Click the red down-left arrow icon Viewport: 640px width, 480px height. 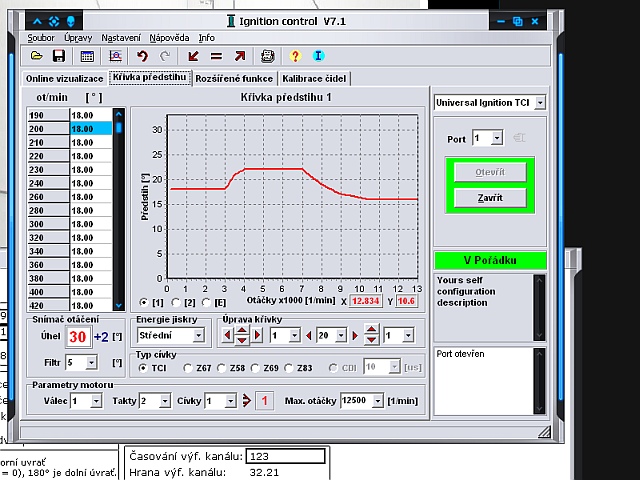pyautogui.click(x=193, y=56)
